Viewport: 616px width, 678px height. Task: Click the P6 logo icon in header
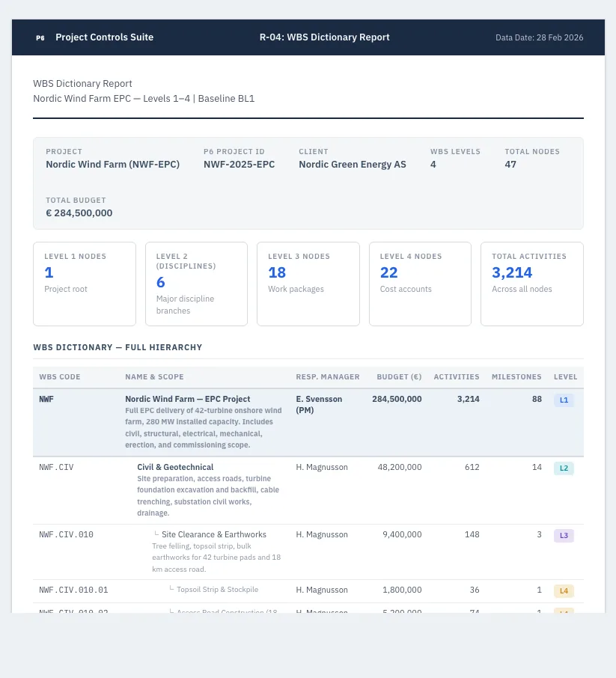coord(40,37)
